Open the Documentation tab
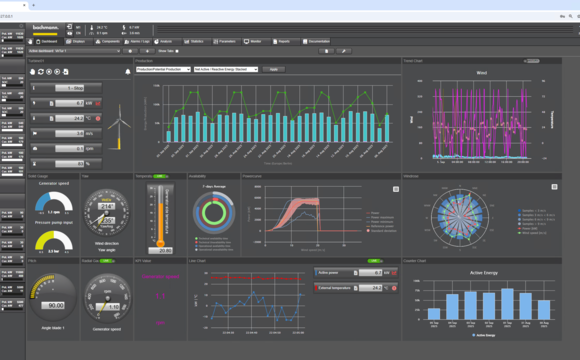The width and height of the screenshot is (580, 360). click(x=316, y=41)
